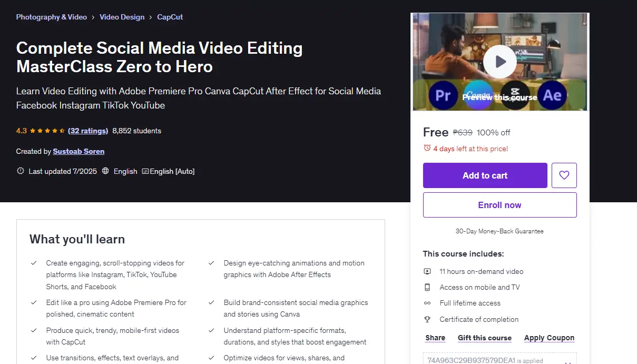
Task: Click the CapCut icon in preview
Action: click(515, 95)
